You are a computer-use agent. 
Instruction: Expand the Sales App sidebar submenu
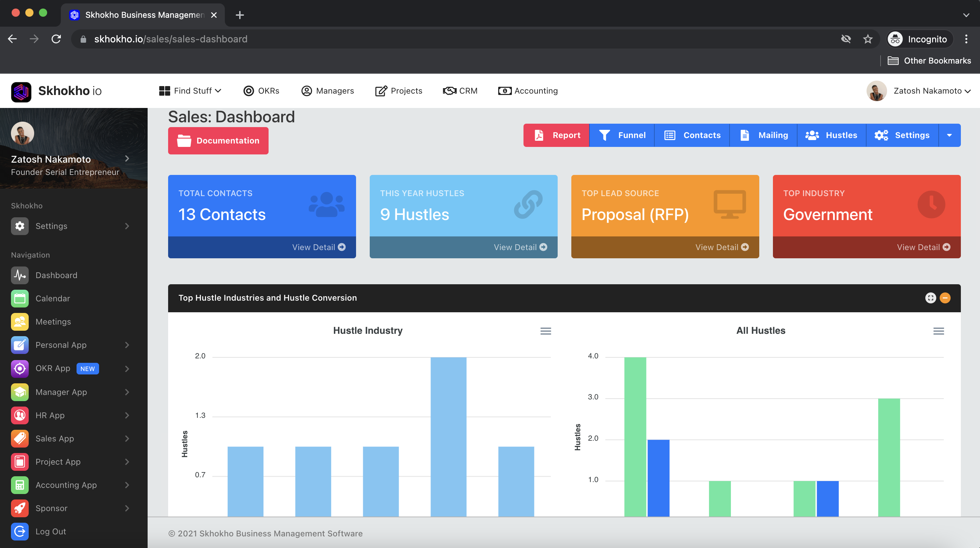(x=127, y=438)
